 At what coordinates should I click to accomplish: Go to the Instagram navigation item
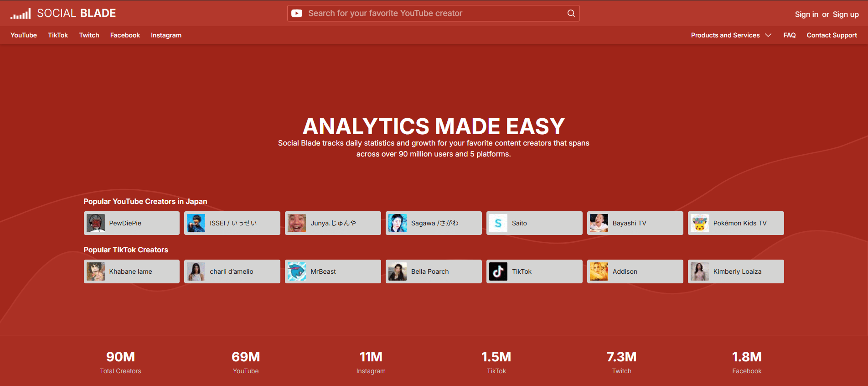point(166,35)
